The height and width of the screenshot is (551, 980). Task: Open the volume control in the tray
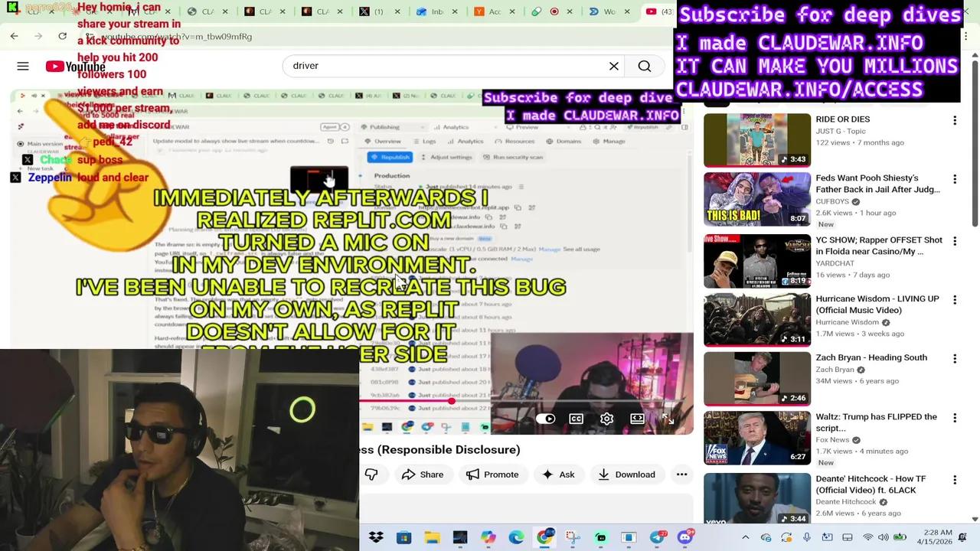pyautogui.click(x=884, y=537)
